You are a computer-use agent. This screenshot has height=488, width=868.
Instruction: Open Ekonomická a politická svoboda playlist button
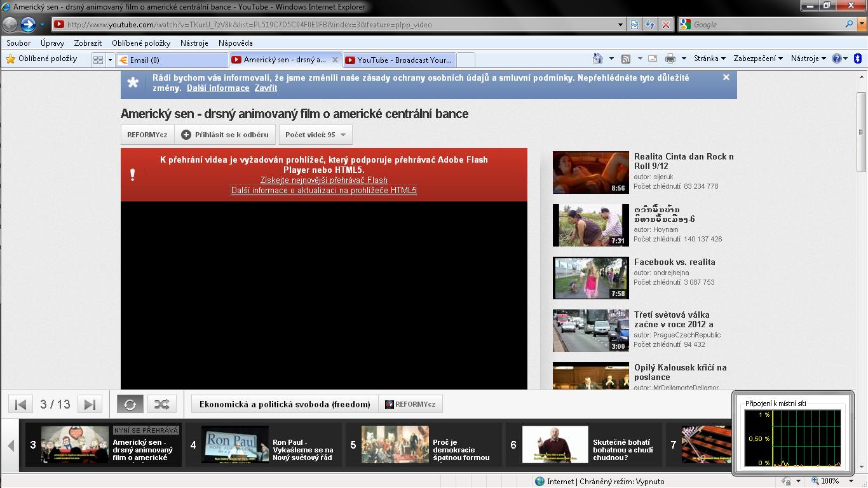pyautogui.click(x=285, y=404)
